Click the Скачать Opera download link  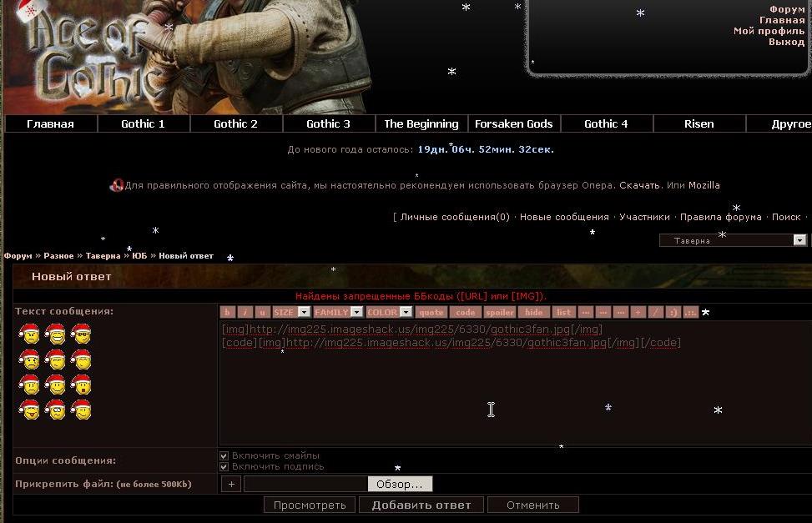click(x=639, y=185)
